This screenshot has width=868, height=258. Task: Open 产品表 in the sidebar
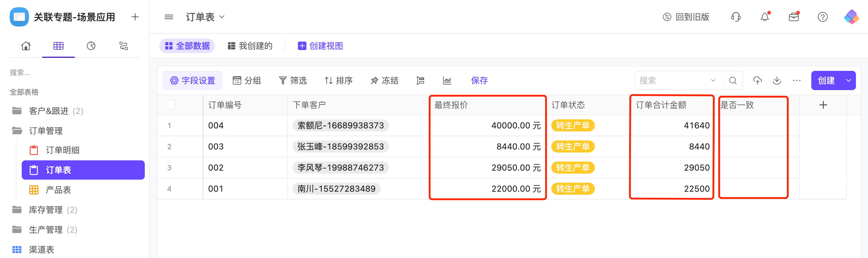(x=83, y=190)
